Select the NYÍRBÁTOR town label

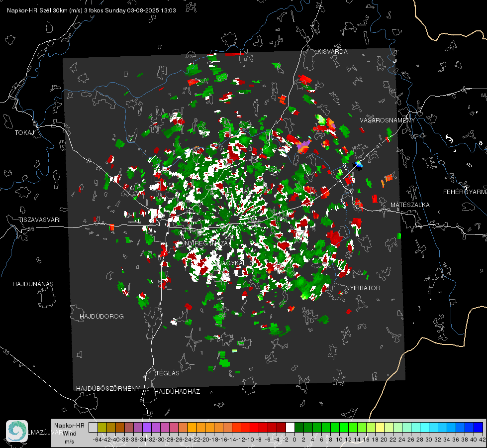[363, 288]
